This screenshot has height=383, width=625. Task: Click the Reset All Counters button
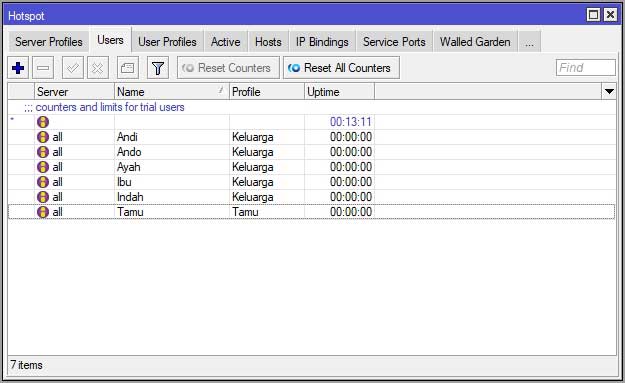(x=341, y=68)
